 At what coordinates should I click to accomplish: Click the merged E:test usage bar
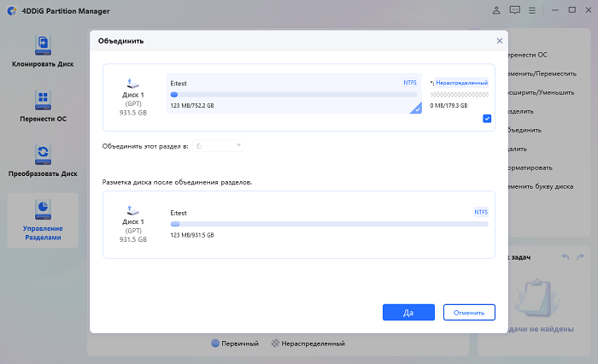pyautogui.click(x=329, y=225)
